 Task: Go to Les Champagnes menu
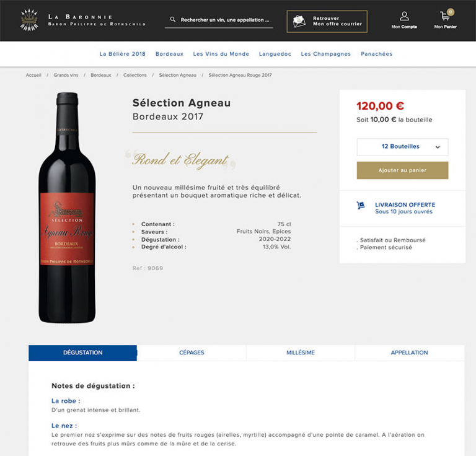[326, 54]
